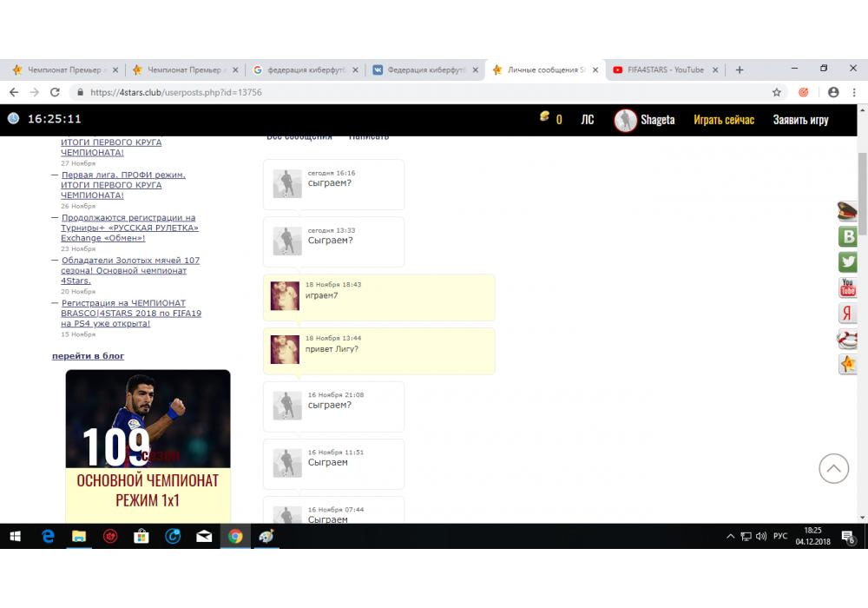This screenshot has height=608, width=868.
Task: Open the 109 сезон championship banner
Action: click(148, 443)
